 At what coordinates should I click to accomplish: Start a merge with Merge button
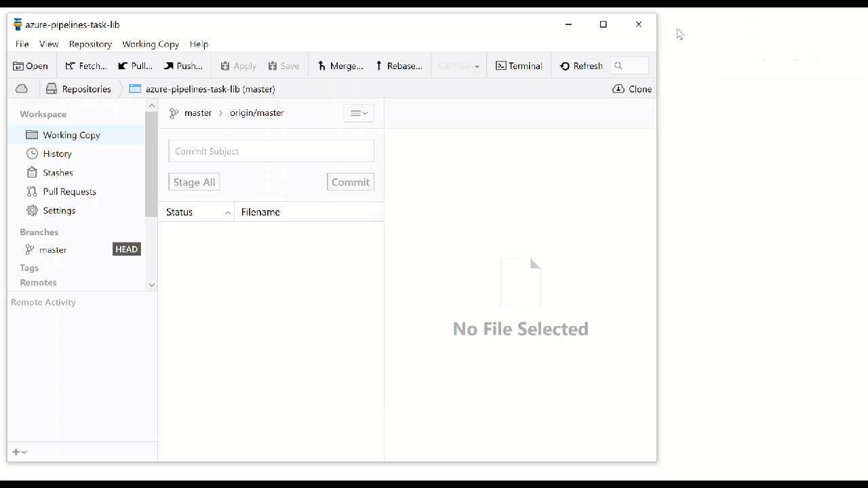340,66
